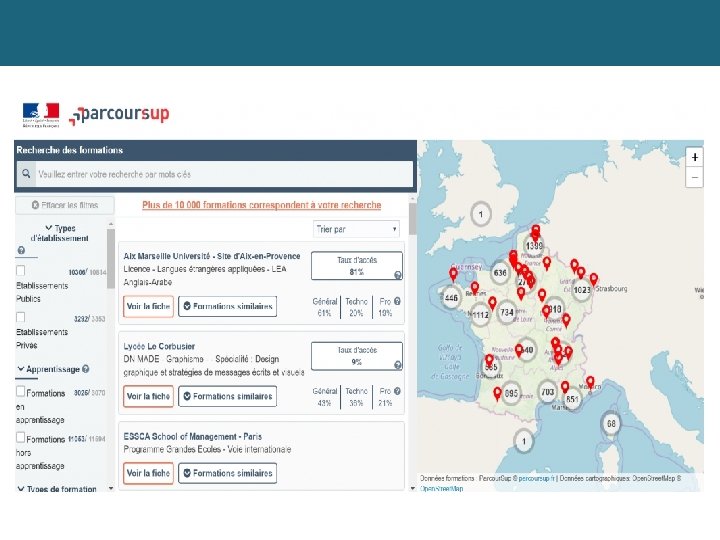Open help icon under Types d'établissement

click(x=21, y=250)
